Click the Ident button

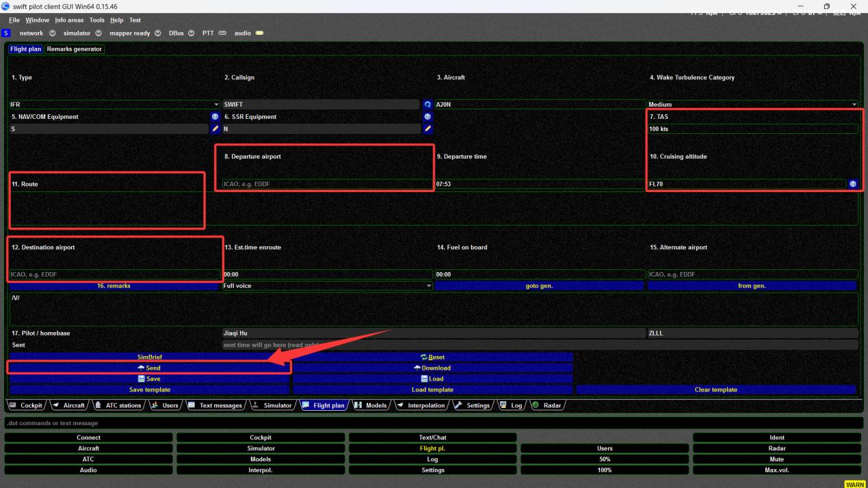(x=777, y=437)
